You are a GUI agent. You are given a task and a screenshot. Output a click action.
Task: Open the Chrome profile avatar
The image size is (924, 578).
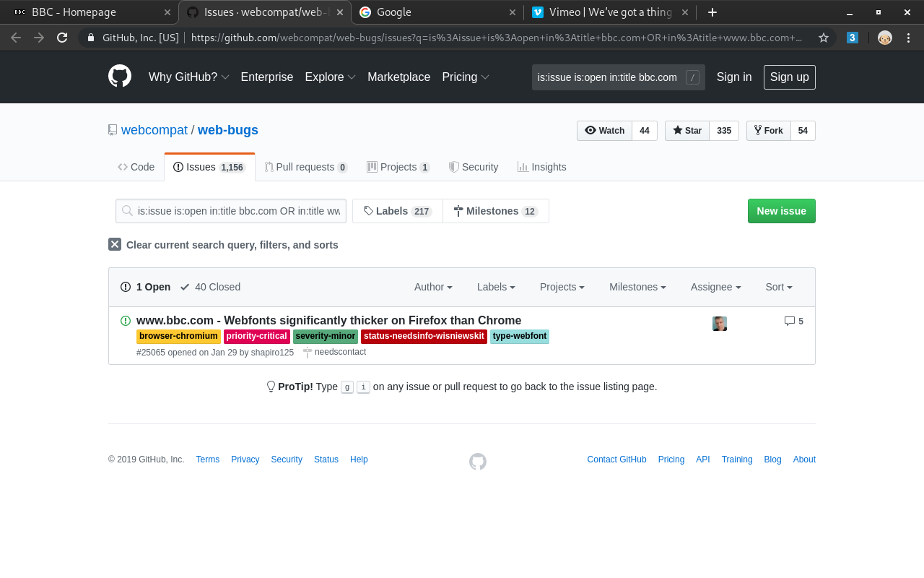tap(885, 38)
